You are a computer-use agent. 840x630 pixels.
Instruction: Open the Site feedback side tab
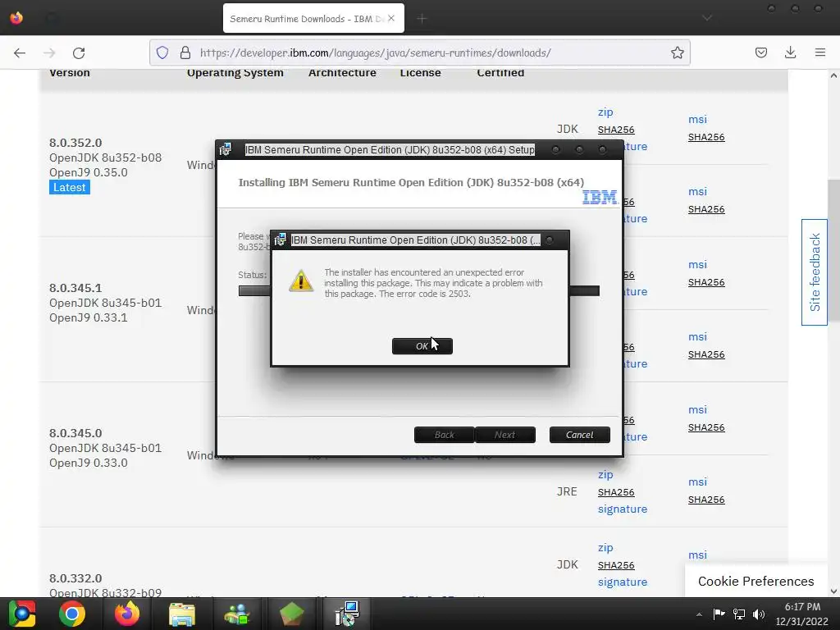[815, 272]
